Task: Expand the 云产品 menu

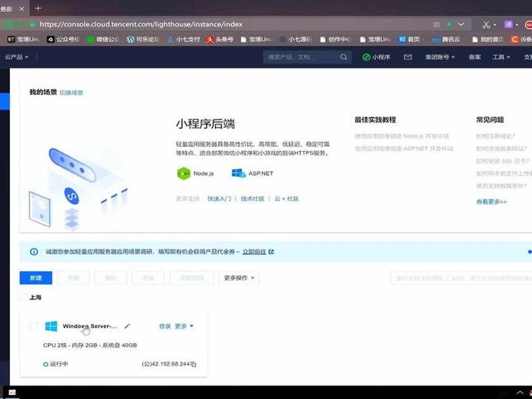Action: coord(16,57)
